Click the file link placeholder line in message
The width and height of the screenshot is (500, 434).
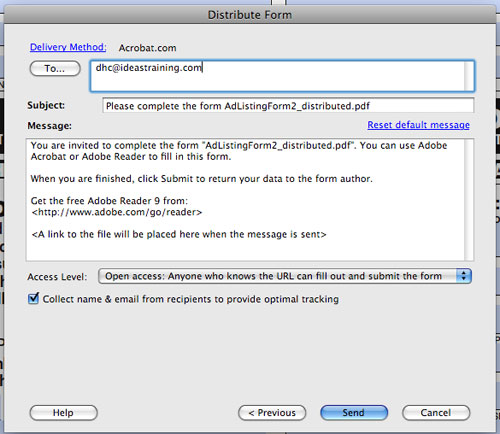[x=179, y=234]
